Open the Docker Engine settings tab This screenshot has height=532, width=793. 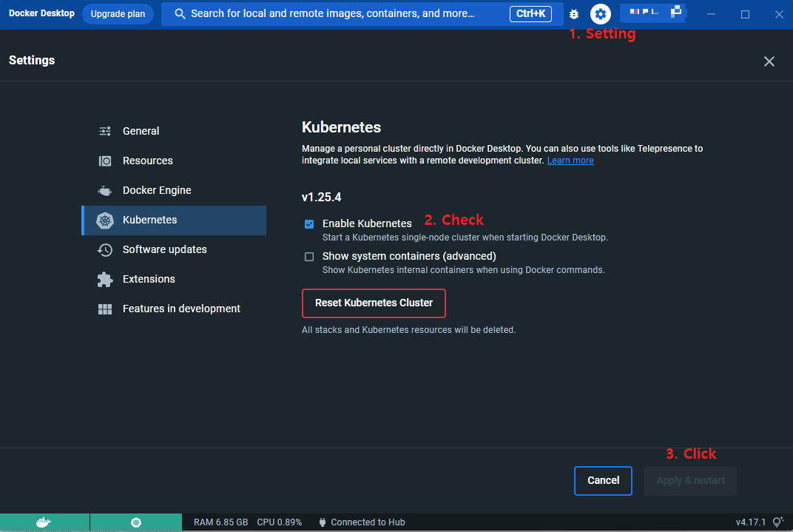[174, 191]
